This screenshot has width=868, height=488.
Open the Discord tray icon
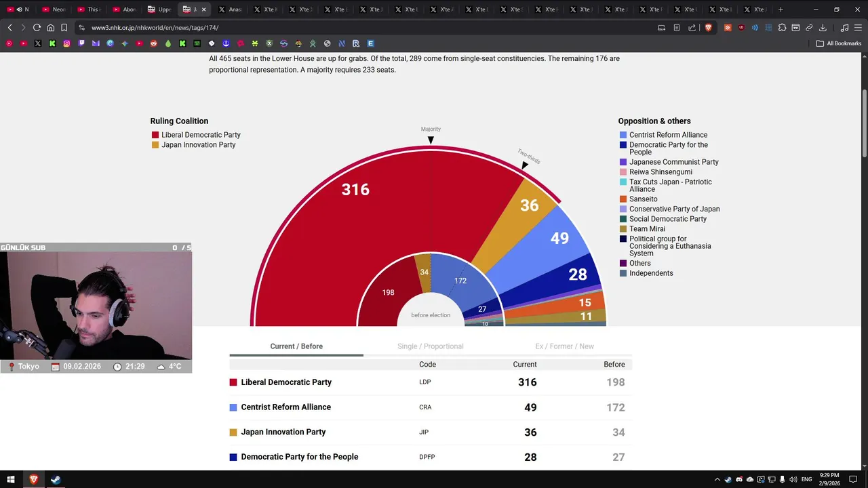coord(739,479)
